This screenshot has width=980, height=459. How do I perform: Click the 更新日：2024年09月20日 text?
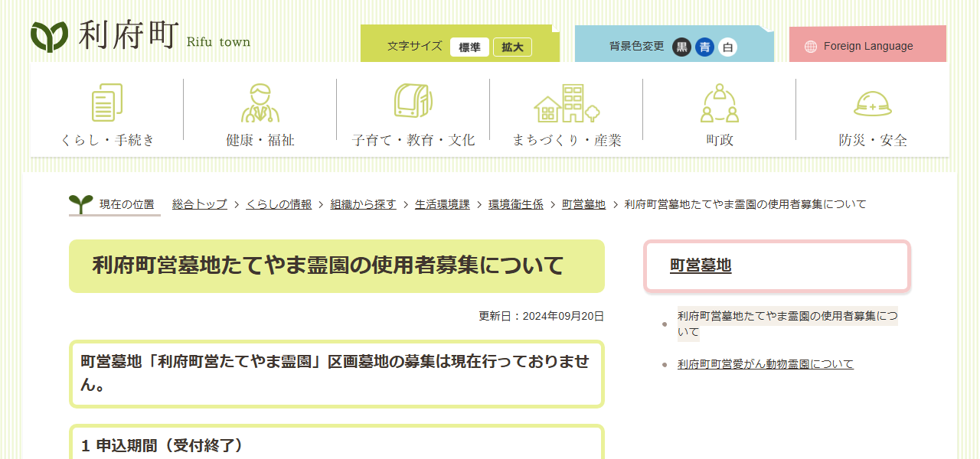541,316
